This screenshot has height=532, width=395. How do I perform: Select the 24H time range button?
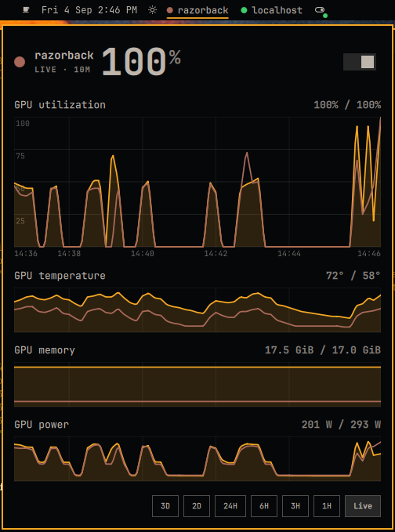tap(230, 506)
